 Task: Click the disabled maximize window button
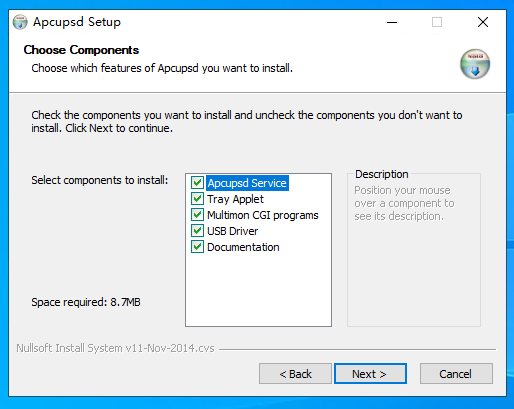pyautogui.click(x=437, y=22)
